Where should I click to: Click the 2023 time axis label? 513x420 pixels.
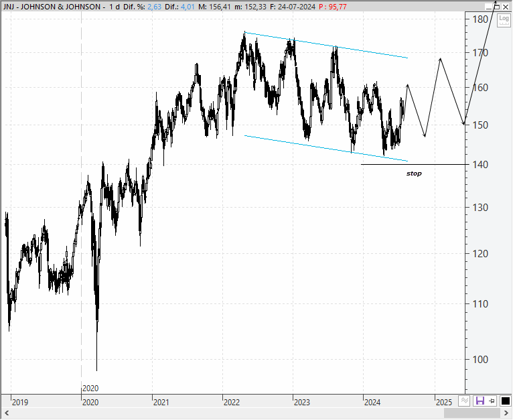(301, 402)
